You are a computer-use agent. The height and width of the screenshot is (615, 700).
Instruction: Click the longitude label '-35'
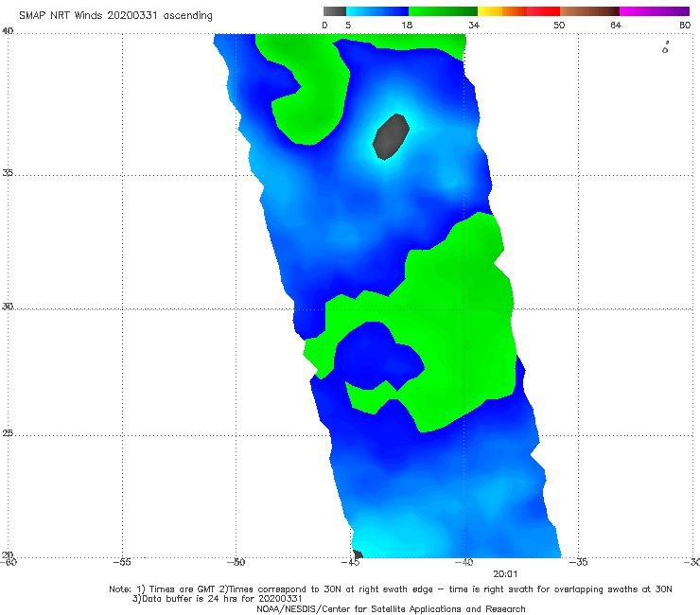pos(578,562)
